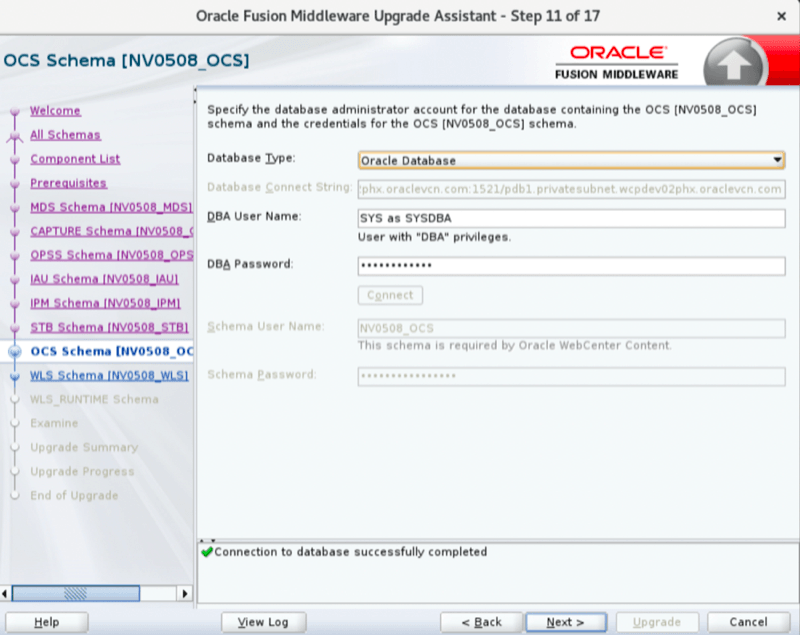
Task: Click the Database Connect String field
Action: [x=571, y=189]
